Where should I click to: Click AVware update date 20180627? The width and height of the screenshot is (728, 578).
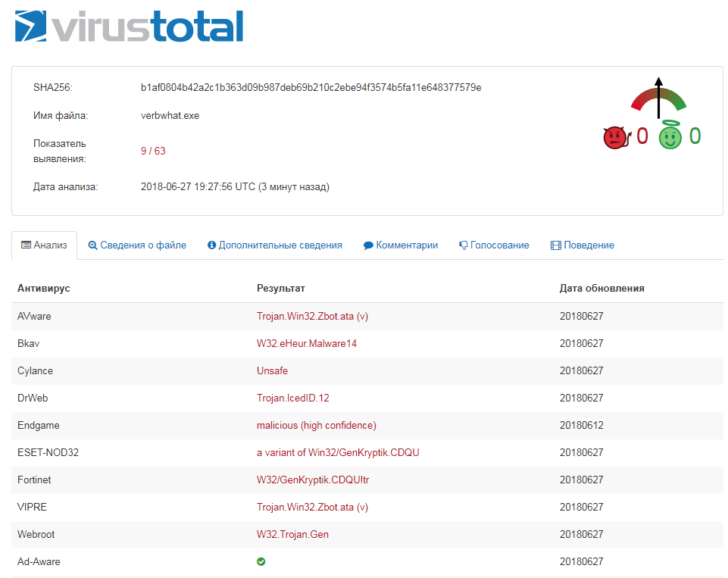(581, 316)
